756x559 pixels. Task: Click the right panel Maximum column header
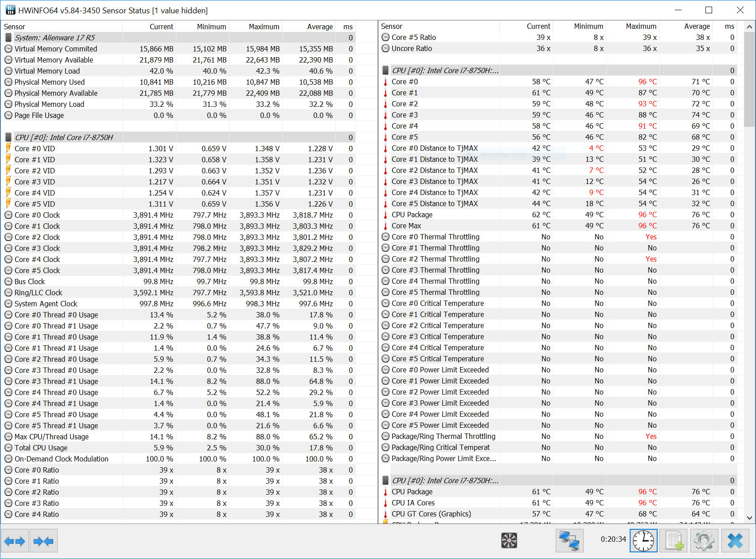click(633, 27)
